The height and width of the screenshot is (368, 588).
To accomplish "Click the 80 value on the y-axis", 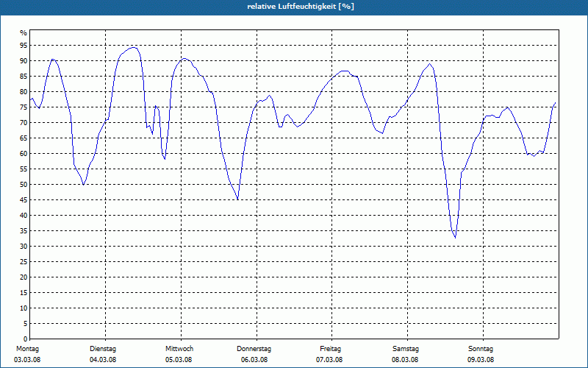I will point(24,91).
